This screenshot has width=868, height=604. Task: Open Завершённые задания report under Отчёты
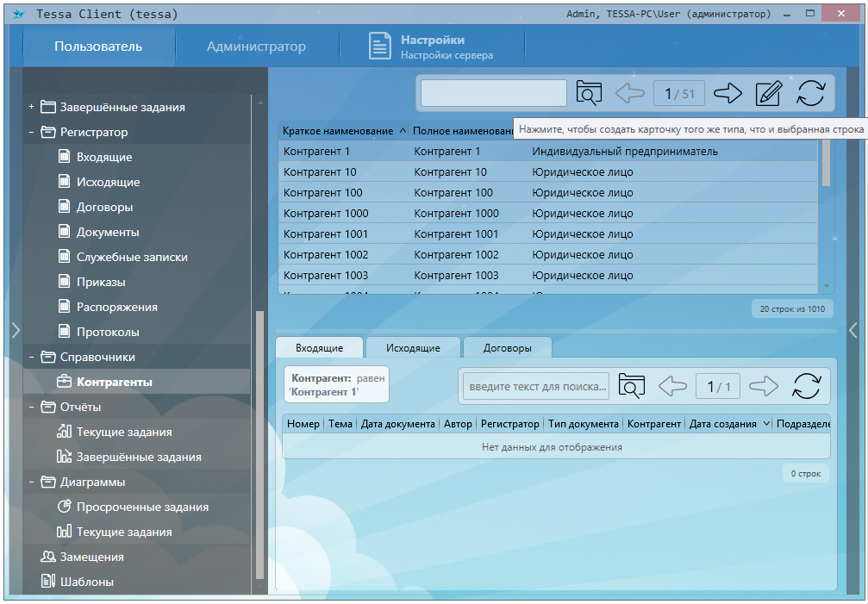point(139,457)
